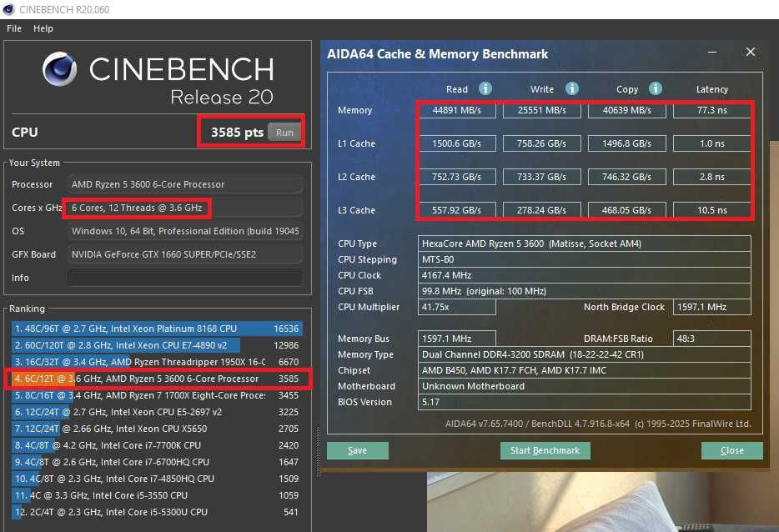
Task: Select ranking row AMD Ryzen 5 3600 3585
Action: [x=157, y=379]
